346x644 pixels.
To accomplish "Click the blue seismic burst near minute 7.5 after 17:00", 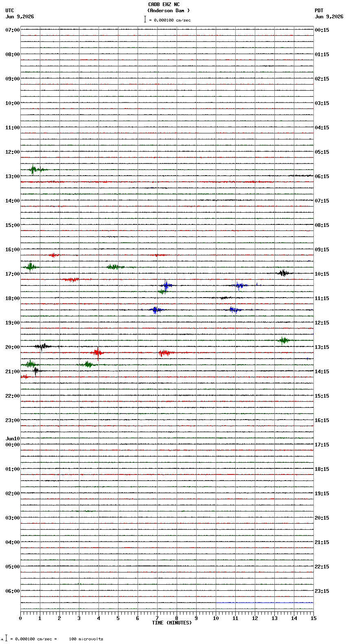I will [166, 285].
